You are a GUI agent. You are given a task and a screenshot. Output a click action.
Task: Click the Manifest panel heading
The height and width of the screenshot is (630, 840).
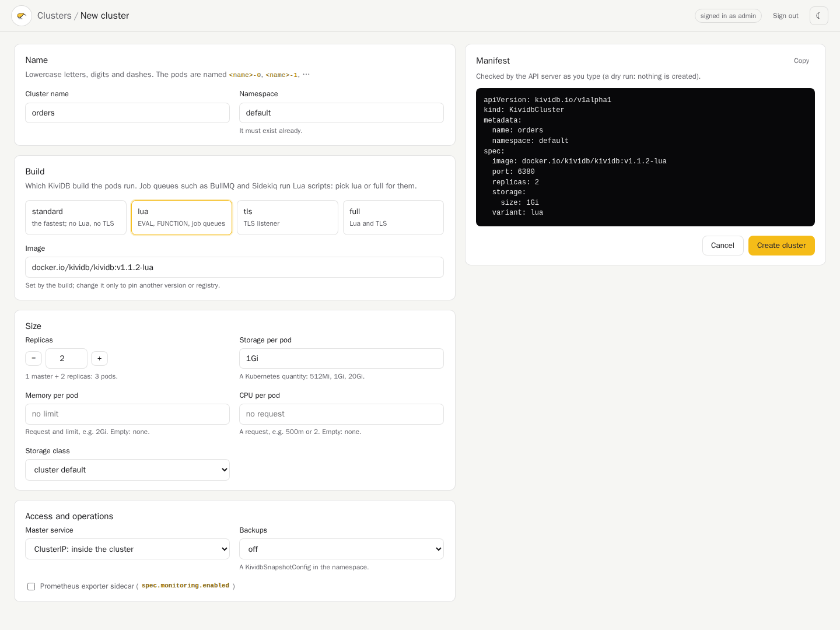(x=493, y=61)
